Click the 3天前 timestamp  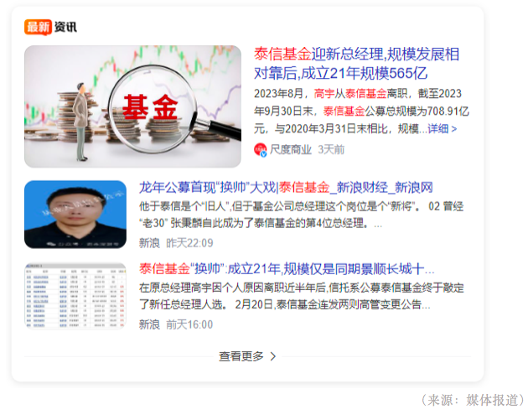331,149
